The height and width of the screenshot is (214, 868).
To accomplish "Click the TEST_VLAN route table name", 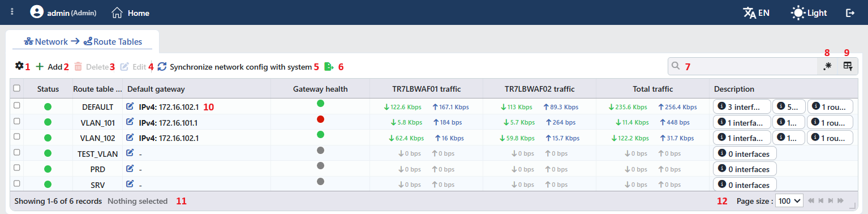I will [98, 153].
